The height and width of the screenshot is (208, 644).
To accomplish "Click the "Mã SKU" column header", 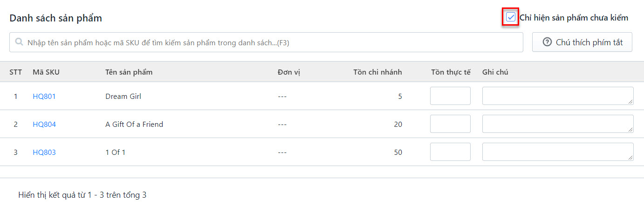I will pyautogui.click(x=46, y=72).
